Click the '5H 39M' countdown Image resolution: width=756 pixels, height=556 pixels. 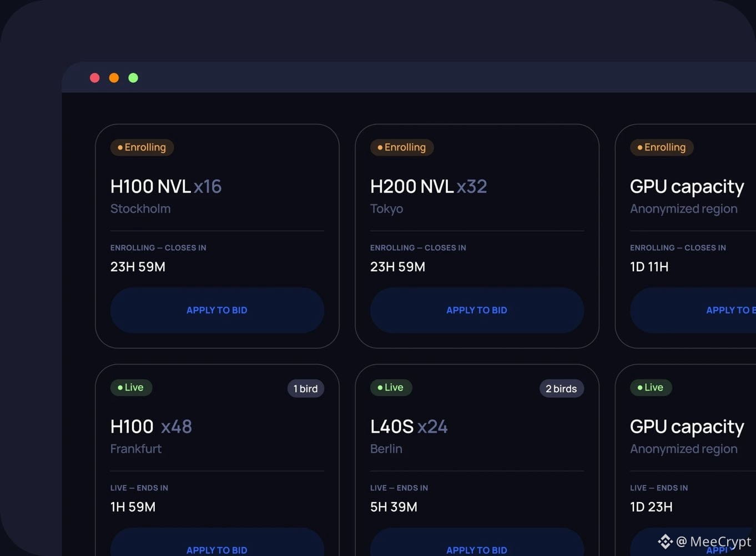(x=394, y=507)
